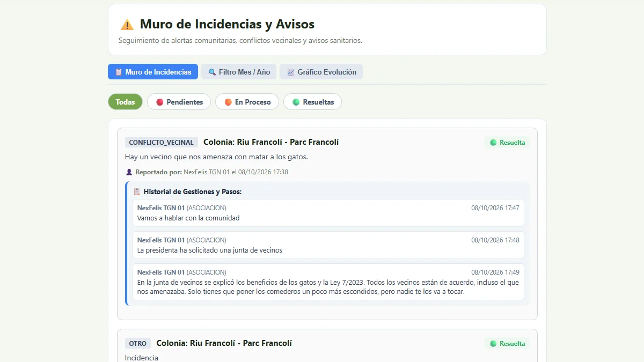Open the Gráfico Evolución tab

(321, 72)
